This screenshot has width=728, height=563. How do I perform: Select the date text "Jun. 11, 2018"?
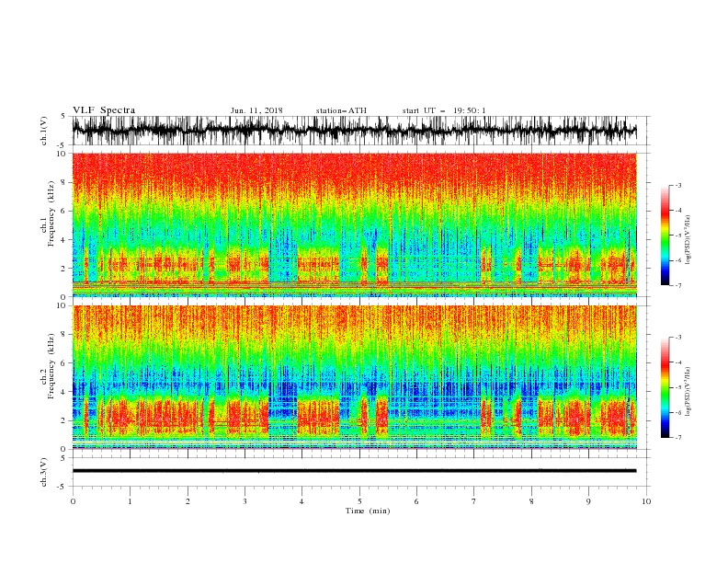point(256,110)
